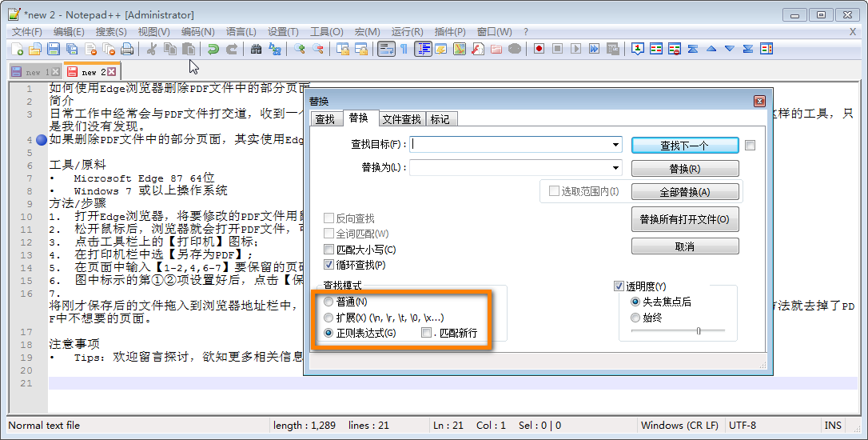Viewport: 868px width, 440px height.
Task: Click the 取消 button
Action: pos(685,246)
